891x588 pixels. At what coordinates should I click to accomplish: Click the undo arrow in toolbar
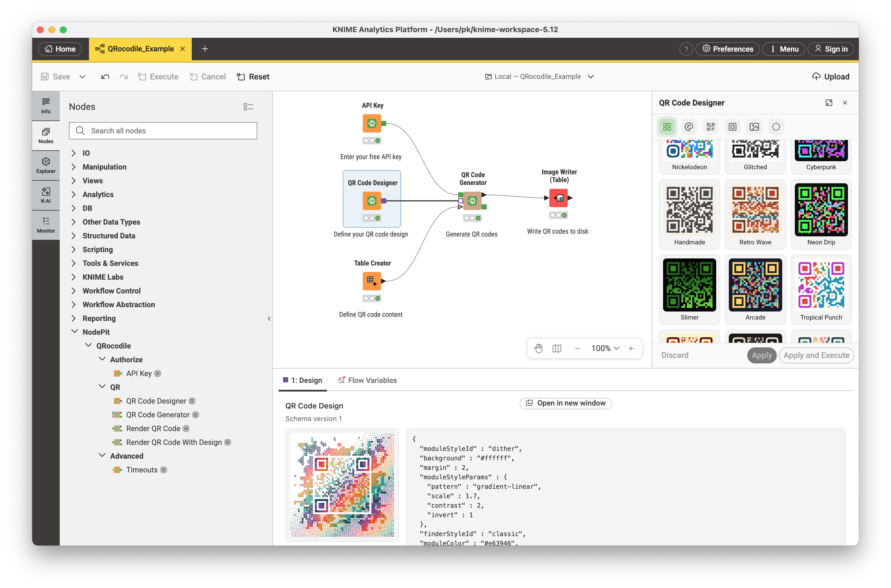(105, 77)
